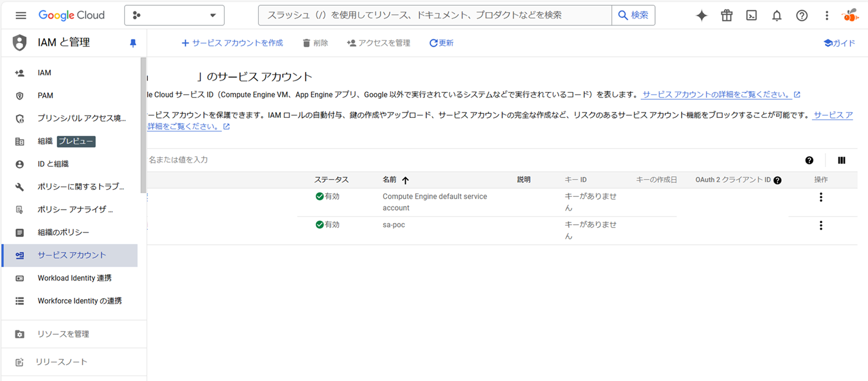This screenshot has height=381, width=868.
Task: Click アクセスを管理 button
Action: pos(378,43)
